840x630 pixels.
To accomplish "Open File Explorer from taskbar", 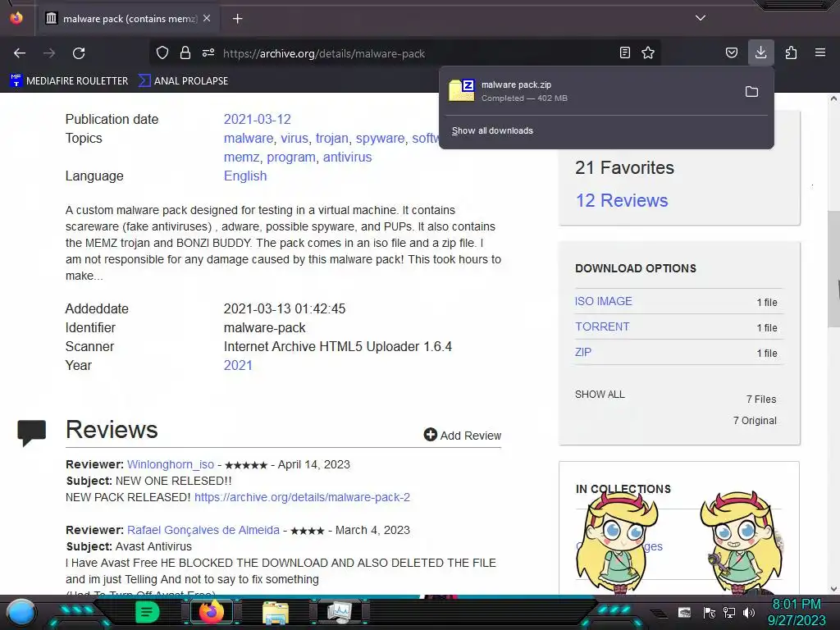I will [x=276, y=613].
